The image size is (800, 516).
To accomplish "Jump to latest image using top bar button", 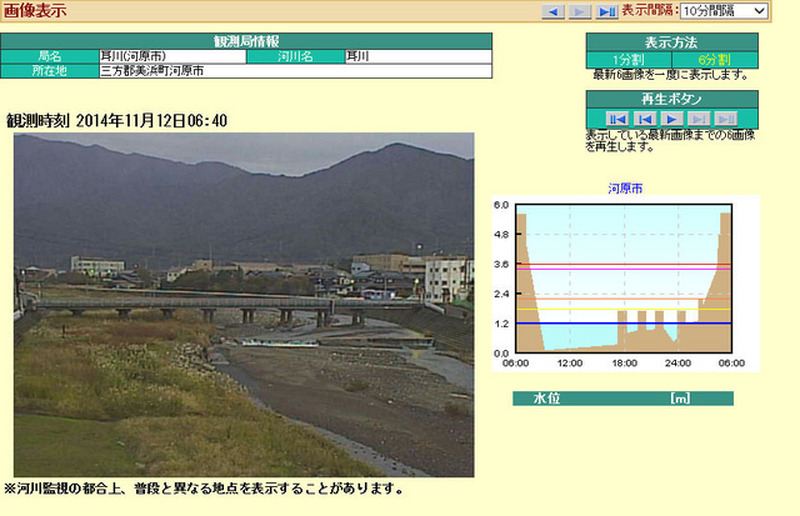I will click(607, 11).
